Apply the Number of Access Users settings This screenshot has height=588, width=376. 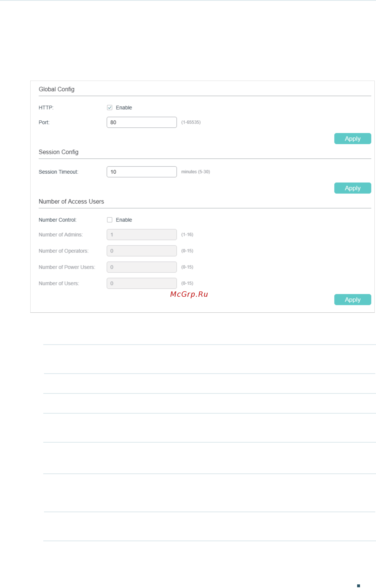pos(353,300)
